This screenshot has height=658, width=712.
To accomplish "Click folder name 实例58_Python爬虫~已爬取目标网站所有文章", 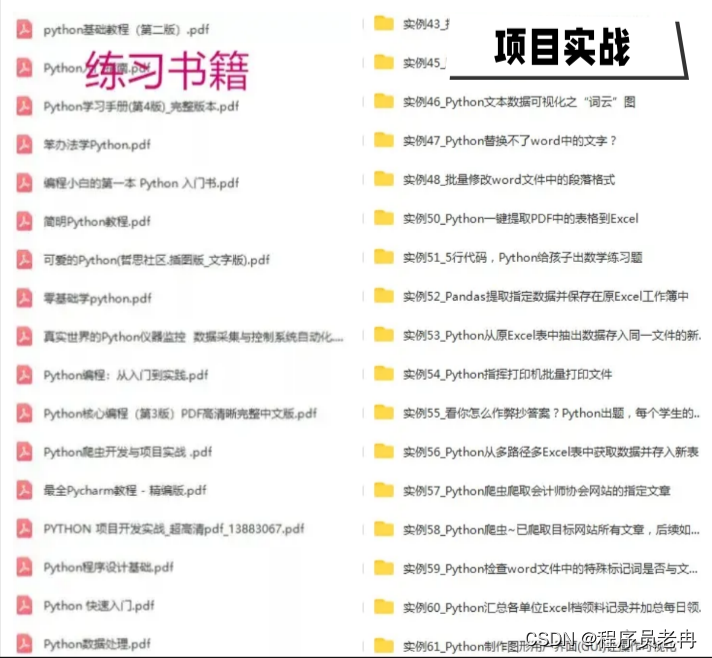I will 551,530.
